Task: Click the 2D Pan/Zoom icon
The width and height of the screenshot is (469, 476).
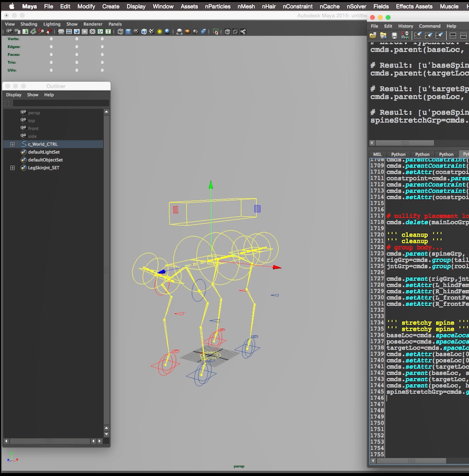Action: tap(41, 31)
